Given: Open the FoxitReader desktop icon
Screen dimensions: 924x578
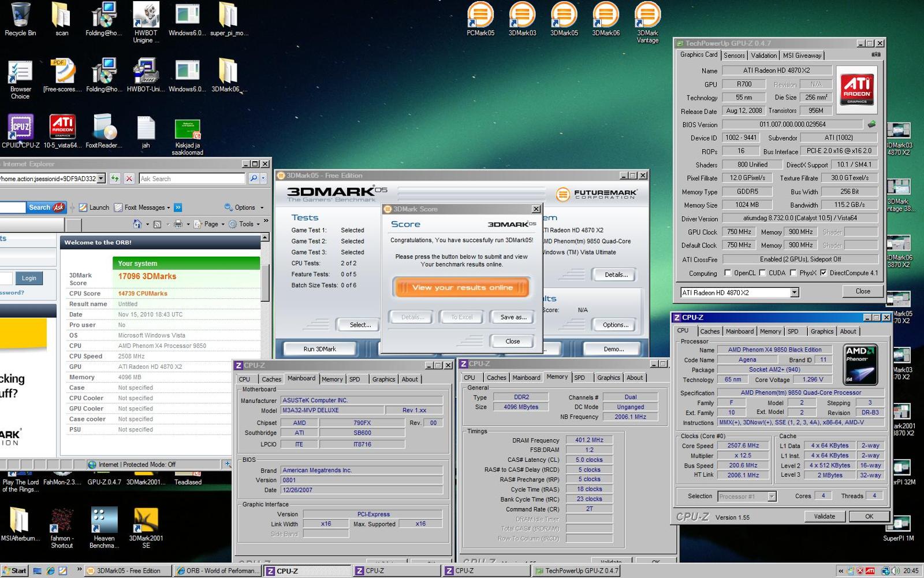Looking at the screenshot, I should (104, 131).
